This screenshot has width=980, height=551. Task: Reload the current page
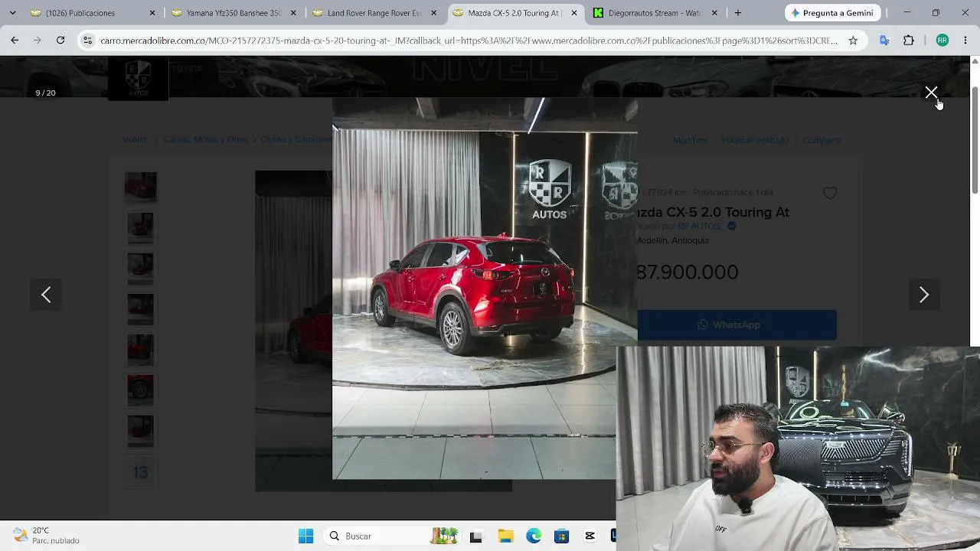60,41
